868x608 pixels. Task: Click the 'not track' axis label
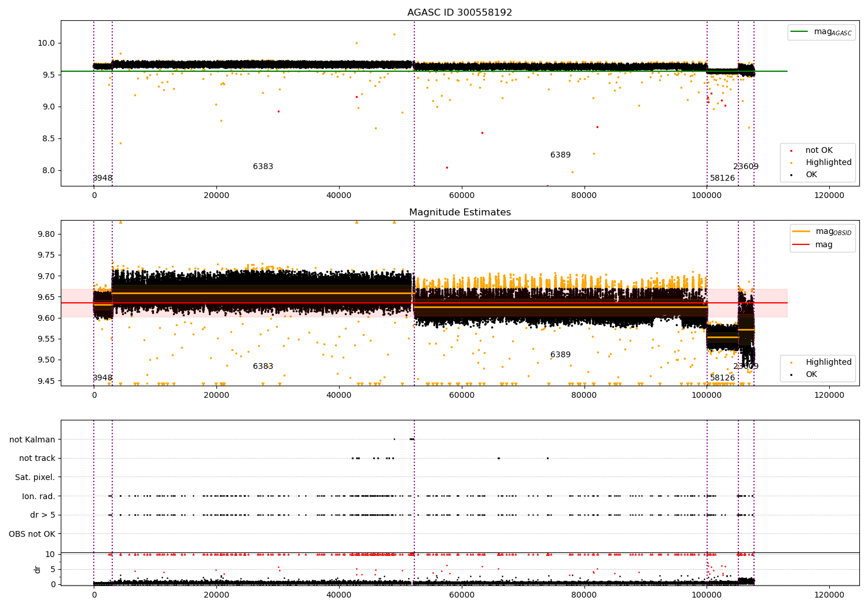[x=37, y=459]
